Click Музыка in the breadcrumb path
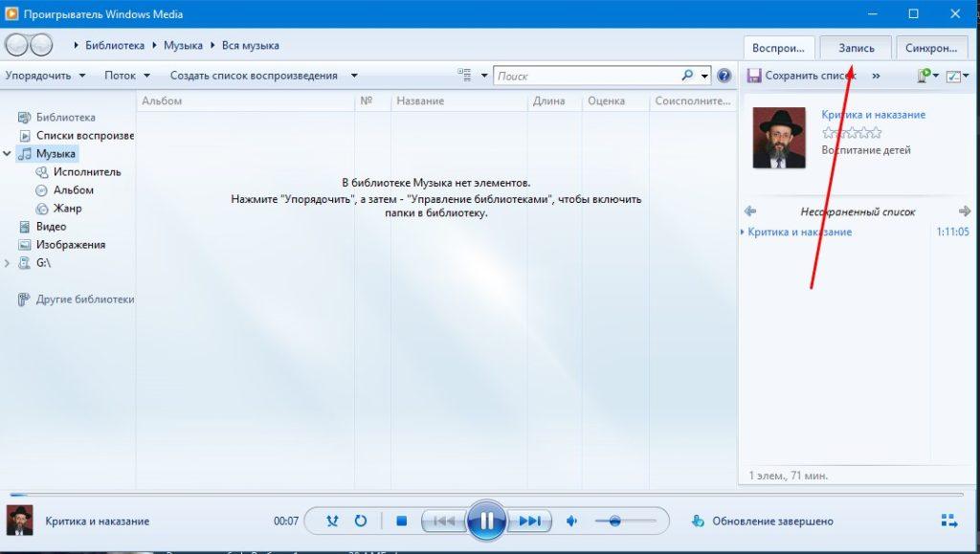This screenshot has width=980, height=554. tap(183, 45)
